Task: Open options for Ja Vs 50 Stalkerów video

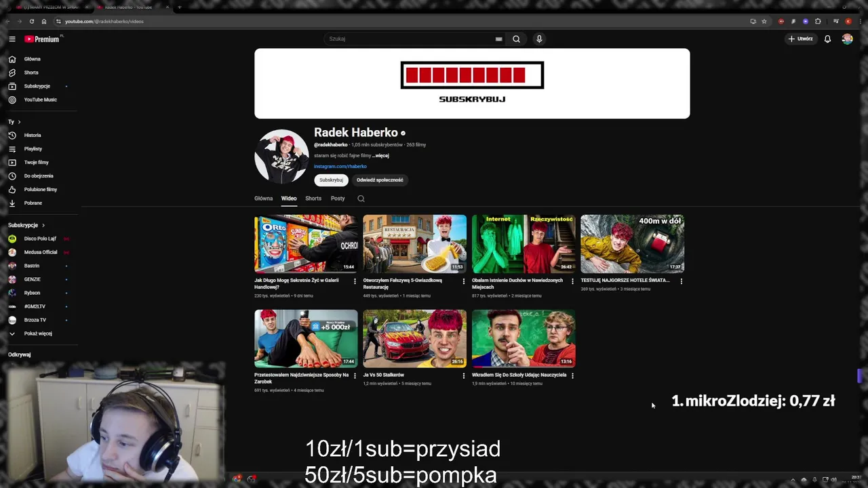Action: [x=464, y=375]
